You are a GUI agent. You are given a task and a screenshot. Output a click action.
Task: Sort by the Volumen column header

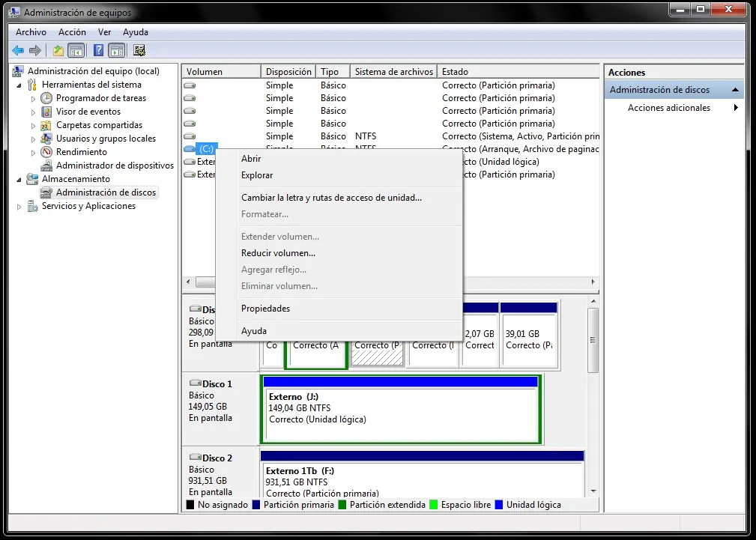tap(221, 72)
